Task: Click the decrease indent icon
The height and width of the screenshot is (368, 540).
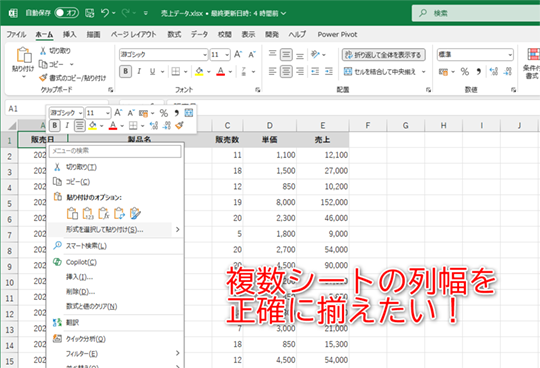Action: (315, 71)
